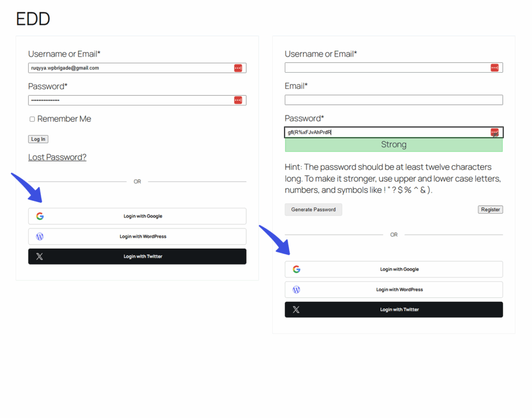
Task: Click the Generate Password button
Action: [x=313, y=209]
